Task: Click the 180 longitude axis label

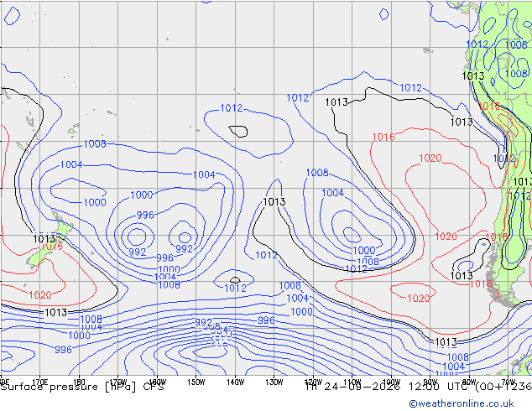Action: click(79, 382)
